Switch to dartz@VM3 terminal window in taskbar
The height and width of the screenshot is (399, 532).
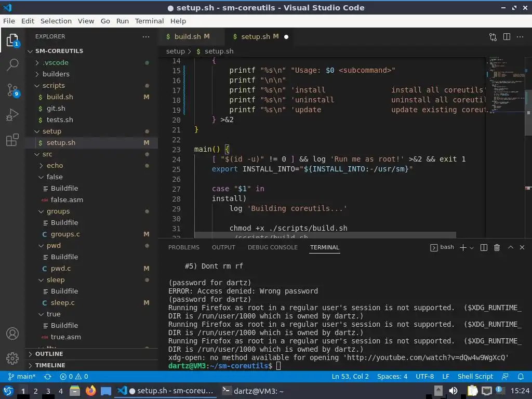pyautogui.click(x=253, y=391)
